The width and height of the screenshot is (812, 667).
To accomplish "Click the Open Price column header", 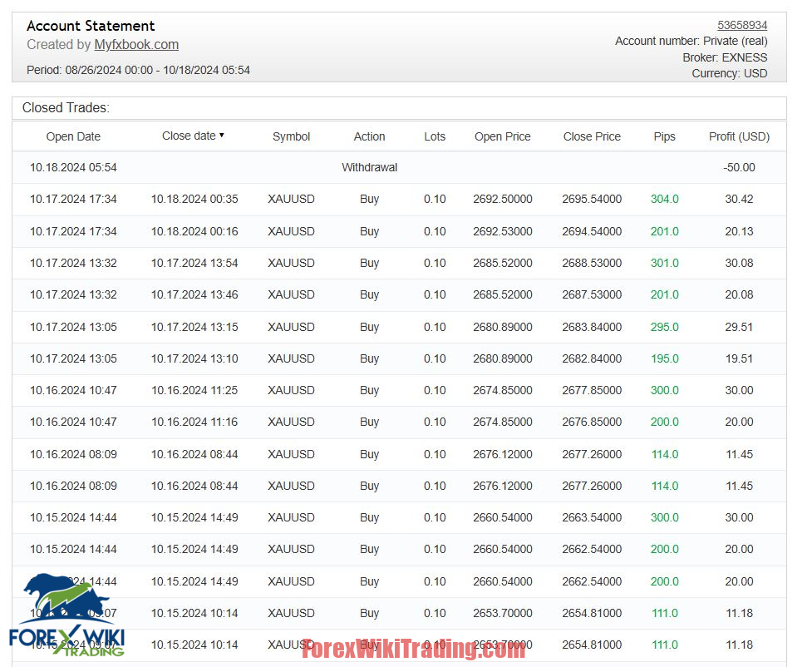I will (502, 136).
